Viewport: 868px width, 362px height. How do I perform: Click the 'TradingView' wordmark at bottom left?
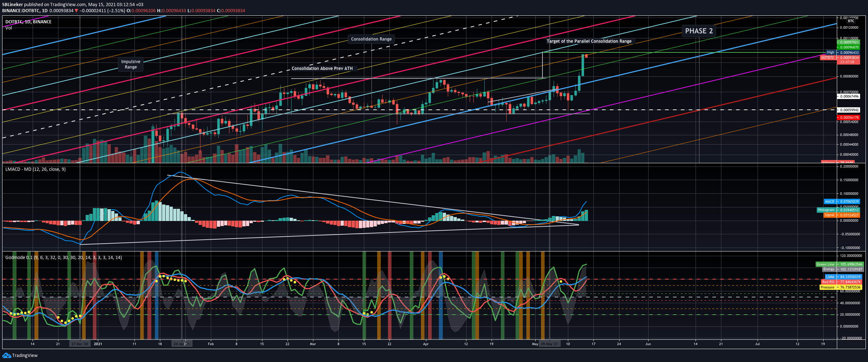[x=25, y=356]
